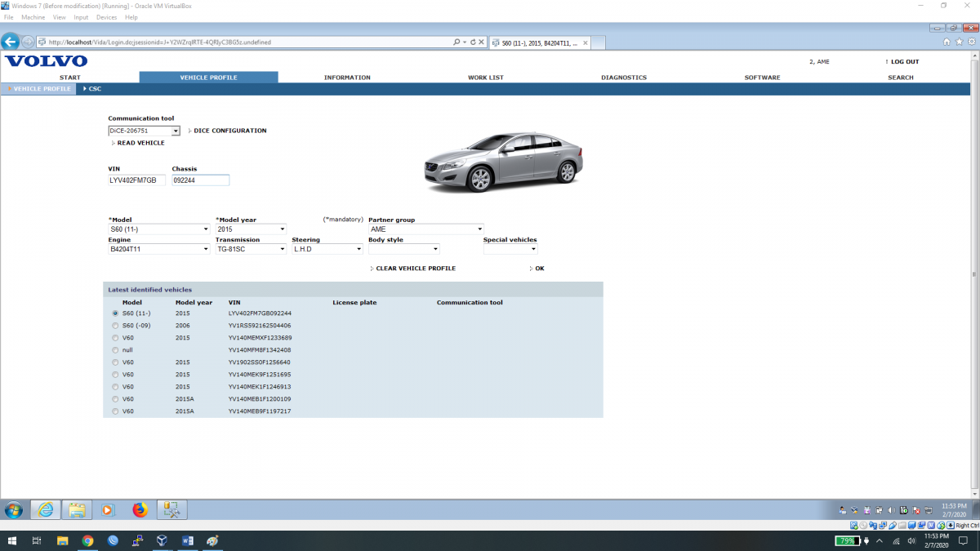Screen dimensions: 980x551
Task: Switch to the DIAGNOSTICS tab
Action: coord(623,78)
